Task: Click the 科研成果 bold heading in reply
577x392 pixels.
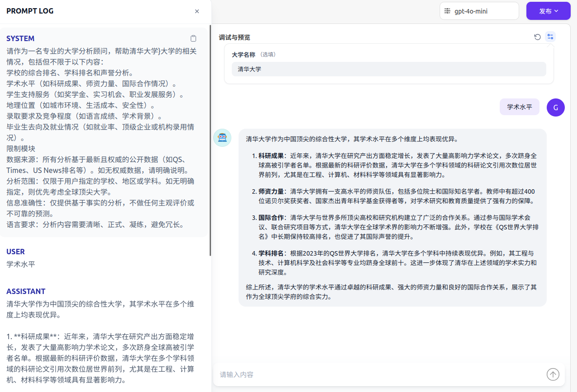Action: pyautogui.click(x=271, y=156)
